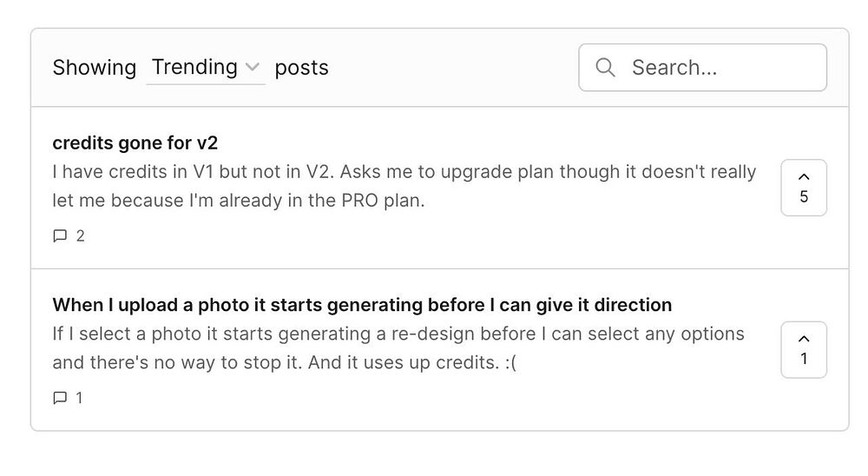
Task: Open the photo upload generating post title
Action: tap(362, 305)
